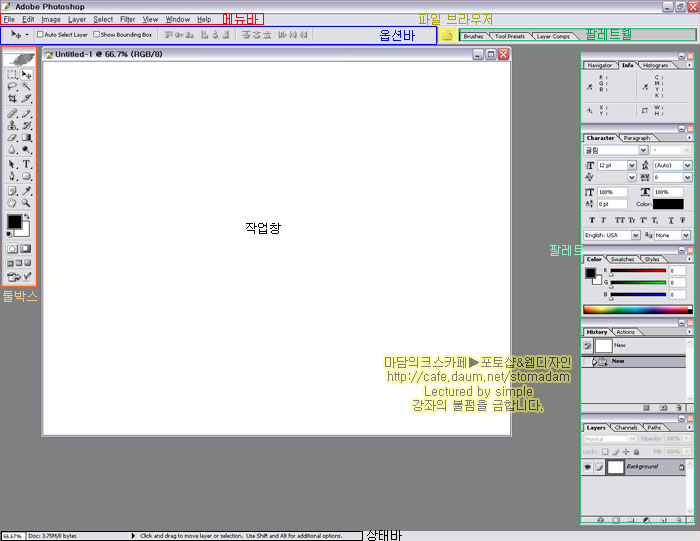
Task: Select the History Brush tool
Action: point(26,125)
